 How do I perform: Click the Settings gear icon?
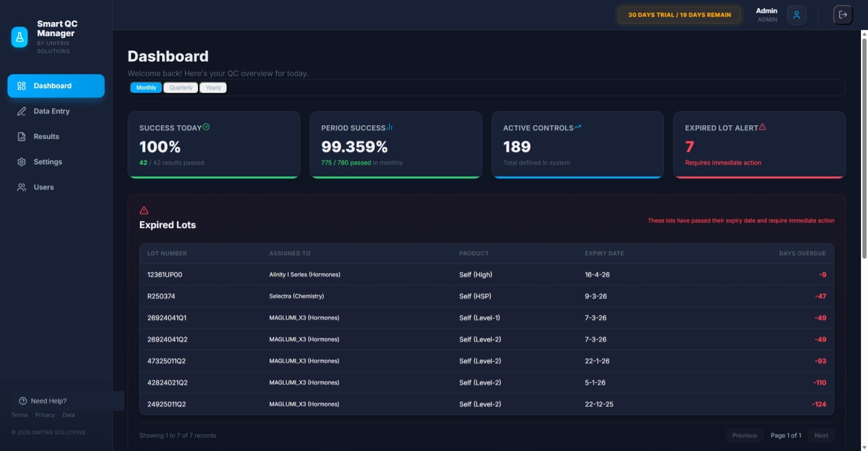(x=22, y=162)
